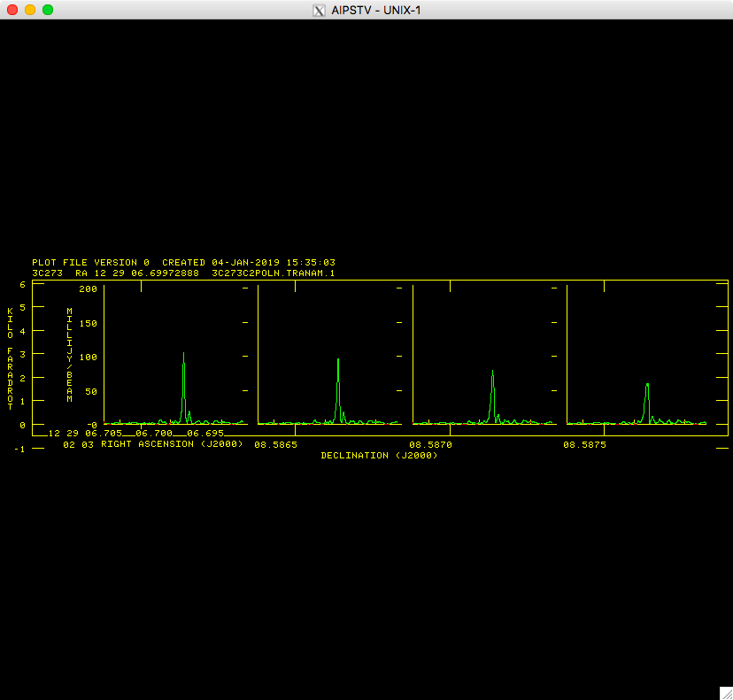The width and height of the screenshot is (733, 700).
Task: Click the peak in the second plot panel
Action: click(338, 361)
